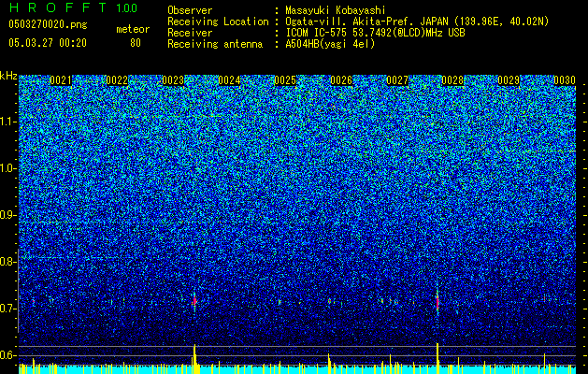Click the tallest yellow spike just before the 0028 marker
588x374 pixels.
[x=437, y=358]
